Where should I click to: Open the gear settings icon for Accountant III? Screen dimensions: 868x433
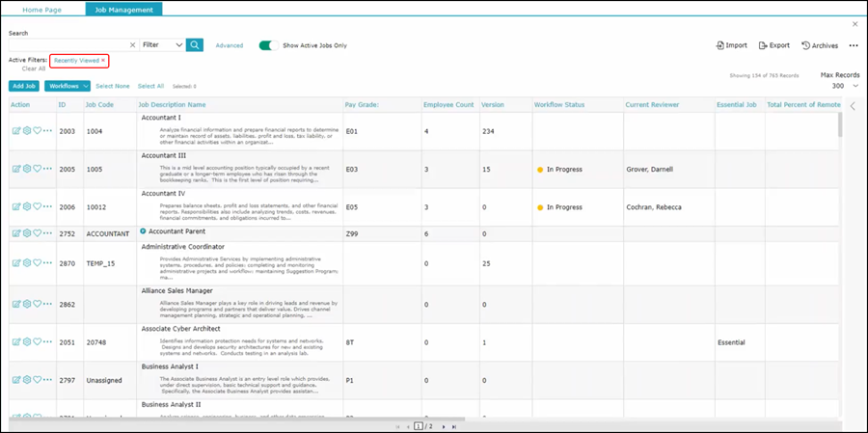[26, 169]
